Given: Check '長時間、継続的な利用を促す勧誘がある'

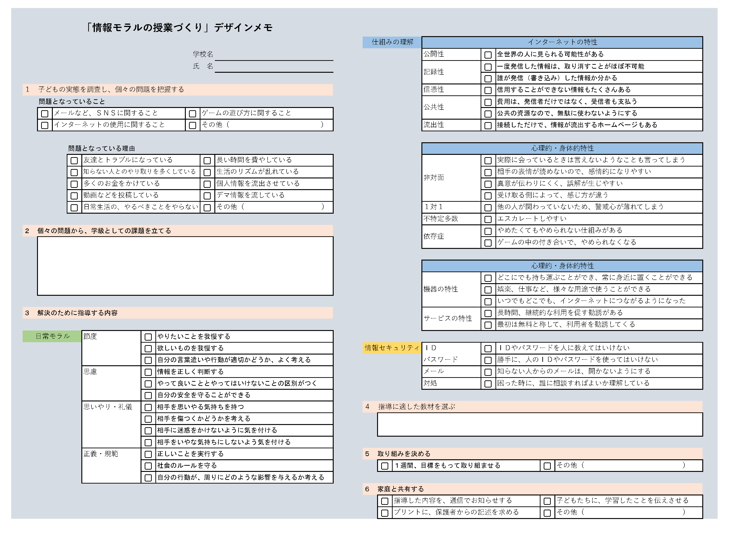Looking at the screenshot, I should 488,313.
